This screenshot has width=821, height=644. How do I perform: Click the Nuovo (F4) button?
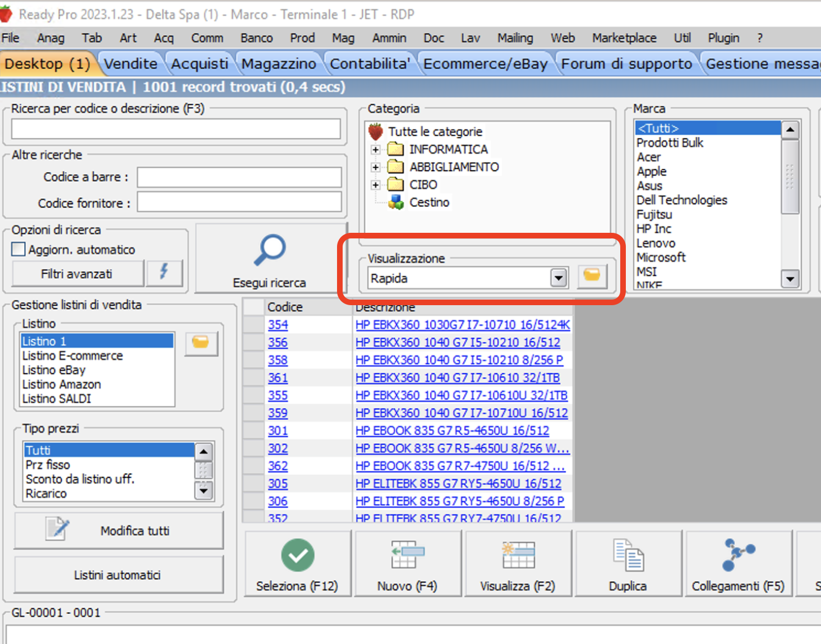point(408,563)
